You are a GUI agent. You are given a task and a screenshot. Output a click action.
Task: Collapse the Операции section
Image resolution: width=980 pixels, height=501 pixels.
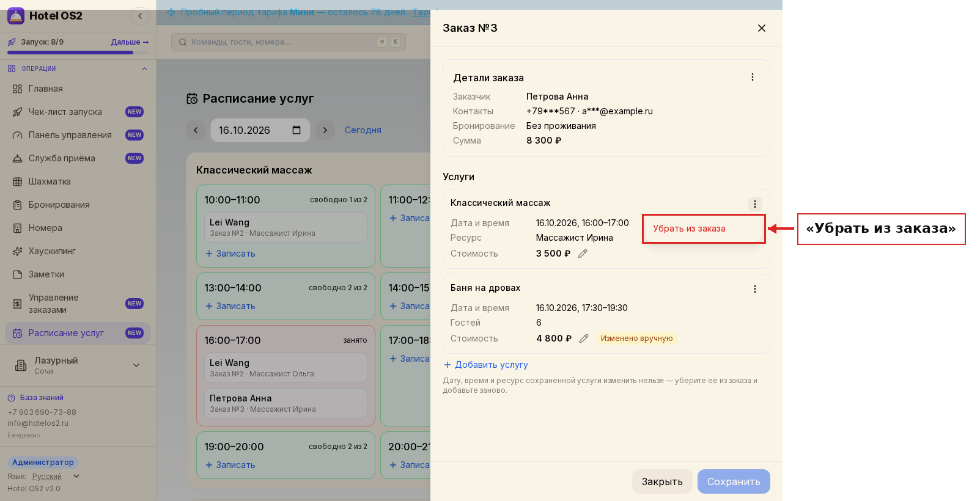tap(144, 68)
